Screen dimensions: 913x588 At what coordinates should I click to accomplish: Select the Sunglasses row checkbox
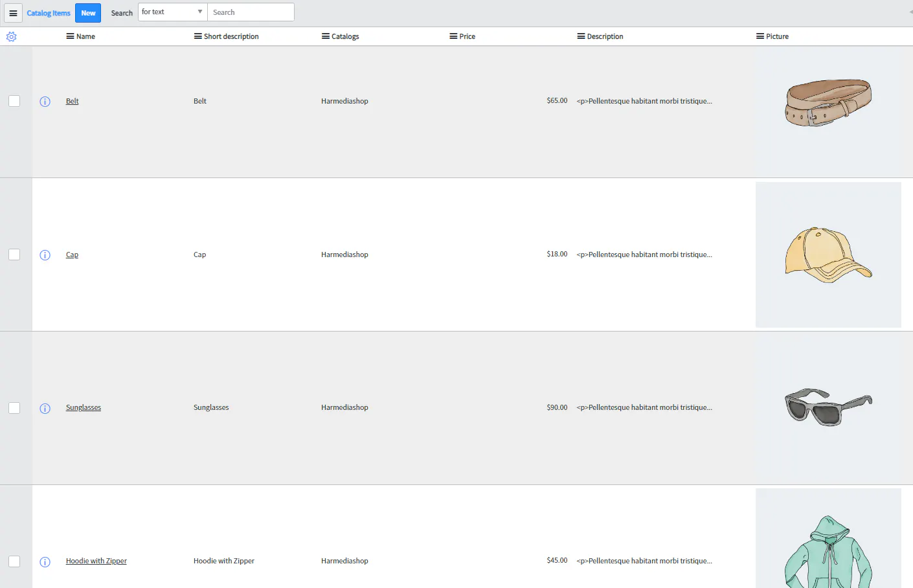pos(14,408)
